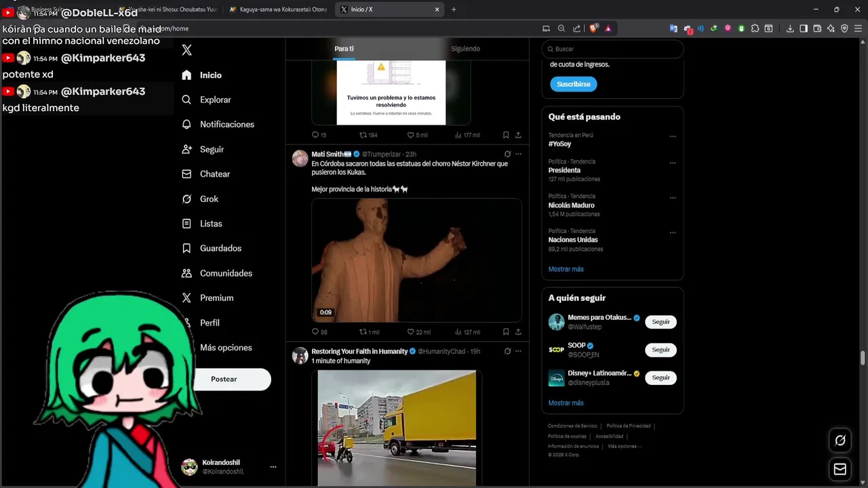
Task: Share the post with 177 mil views
Action: click(518, 135)
